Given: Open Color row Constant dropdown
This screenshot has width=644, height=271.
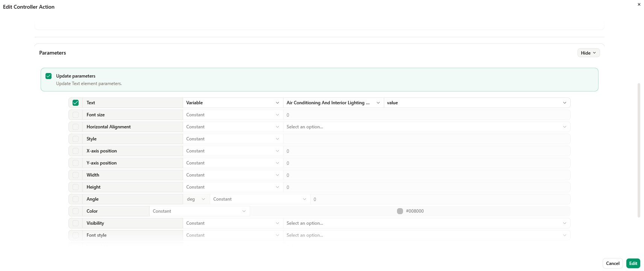Looking at the screenshot, I should point(200,211).
